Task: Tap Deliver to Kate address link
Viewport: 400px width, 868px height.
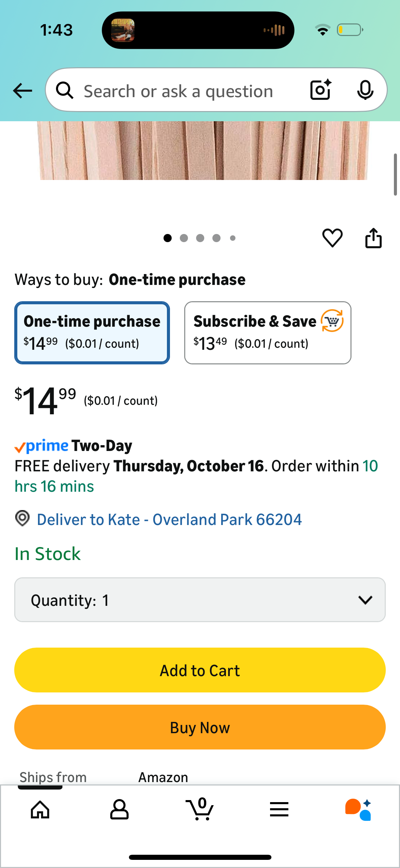Action: pos(169,520)
